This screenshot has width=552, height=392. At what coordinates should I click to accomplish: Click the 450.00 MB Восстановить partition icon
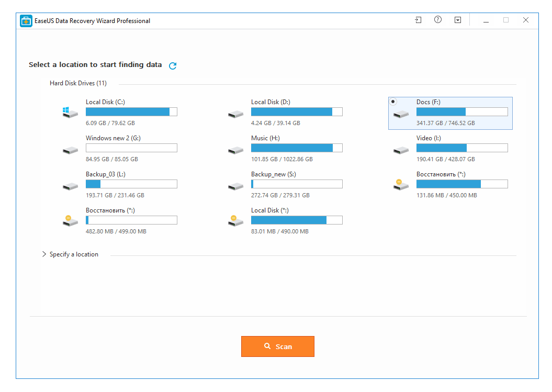tap(401, 185)
